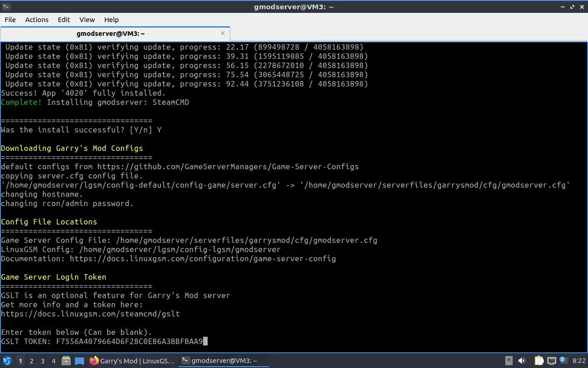Click the progress 92.44 update line

(187, 84)
